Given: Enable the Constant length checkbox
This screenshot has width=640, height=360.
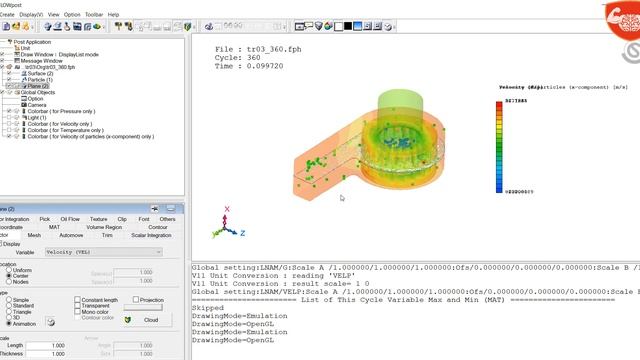Looking at the screenshot, I should pos(77,300).
